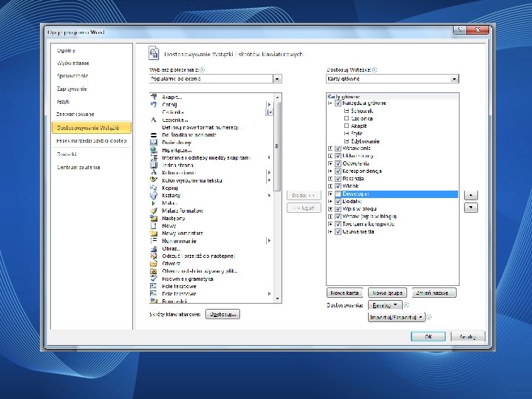Enable the Deweloper tab checkbox
Viewport: 532px width, 399px height.
tap(338, 194)
